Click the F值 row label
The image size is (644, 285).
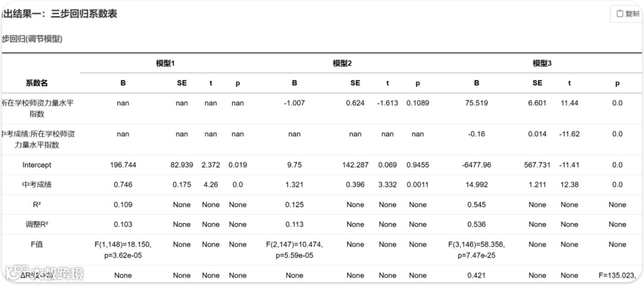(37, 244)
